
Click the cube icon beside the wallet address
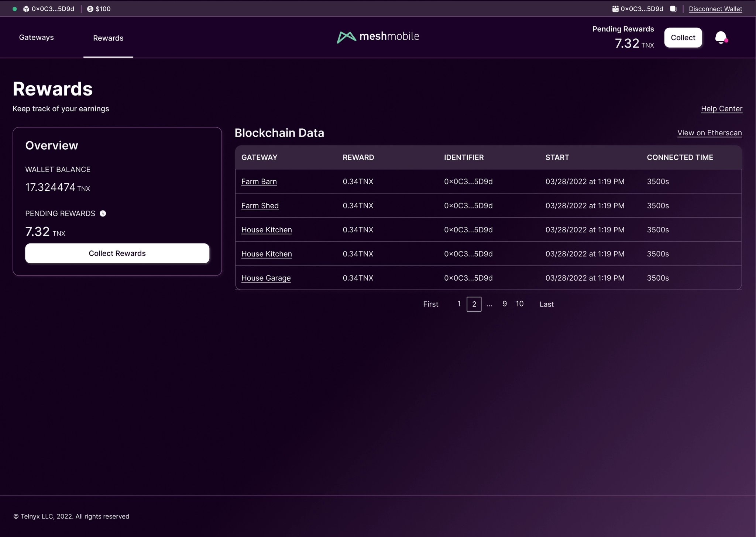[26, 8]
